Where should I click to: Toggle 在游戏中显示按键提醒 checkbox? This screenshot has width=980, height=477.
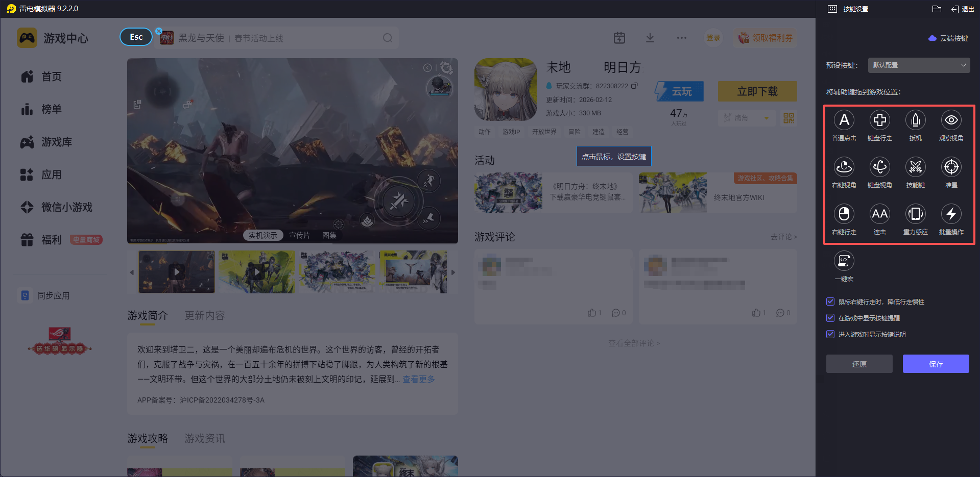pos(830,318)
